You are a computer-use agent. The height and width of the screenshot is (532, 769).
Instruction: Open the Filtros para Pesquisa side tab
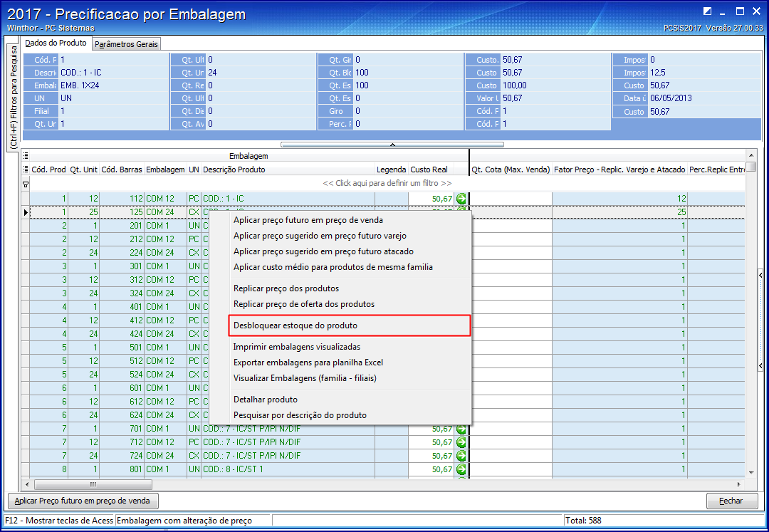click(x=14, y=98)
